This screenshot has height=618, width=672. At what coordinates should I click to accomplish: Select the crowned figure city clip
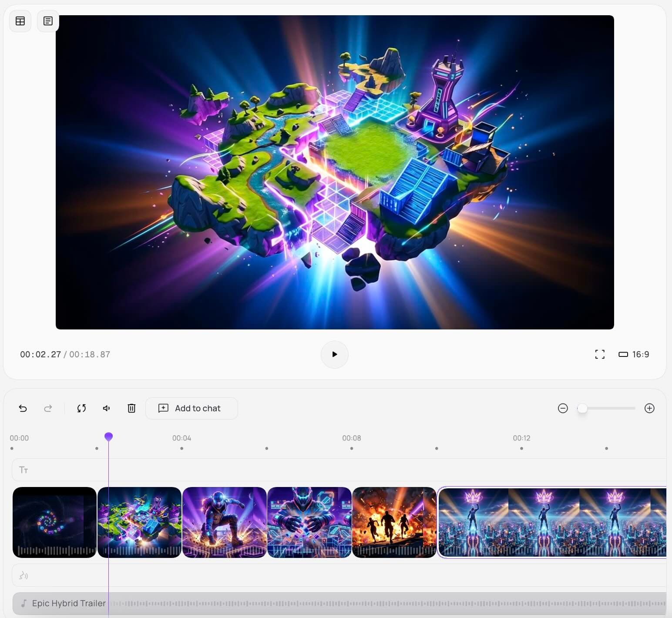coord(552,522)
